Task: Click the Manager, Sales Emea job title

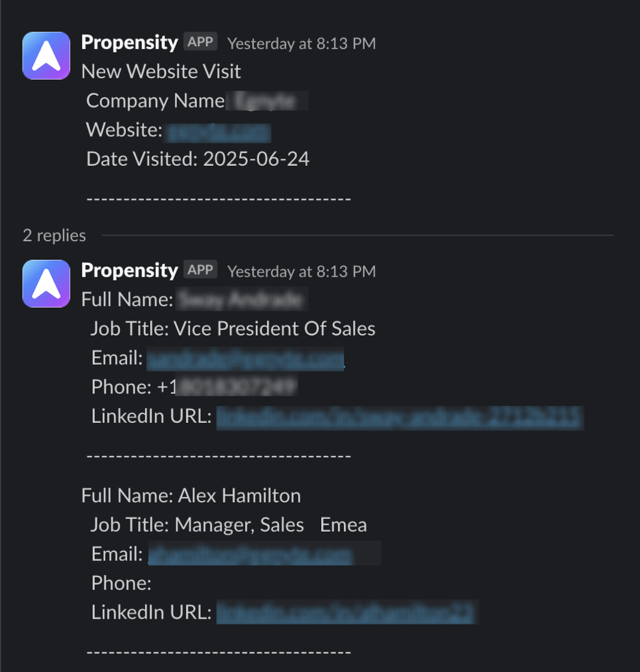Action: [x=271, y=525]
